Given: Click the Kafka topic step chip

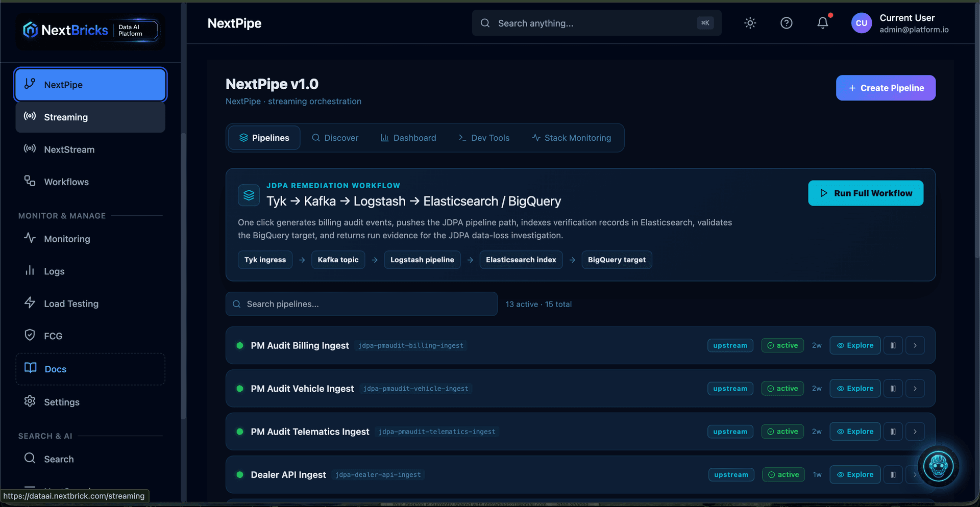Looking at the screenshot, I should [x=338, y=260].
